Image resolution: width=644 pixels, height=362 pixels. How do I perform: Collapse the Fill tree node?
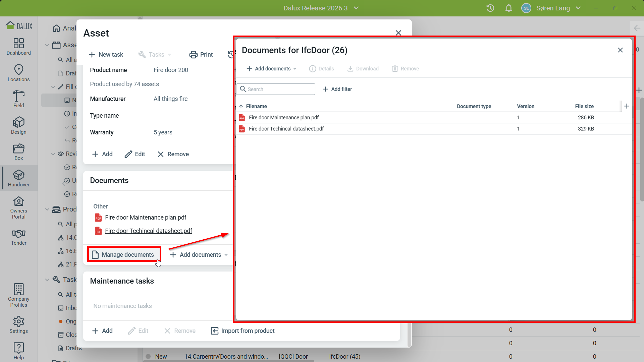(x=53, y=87)
